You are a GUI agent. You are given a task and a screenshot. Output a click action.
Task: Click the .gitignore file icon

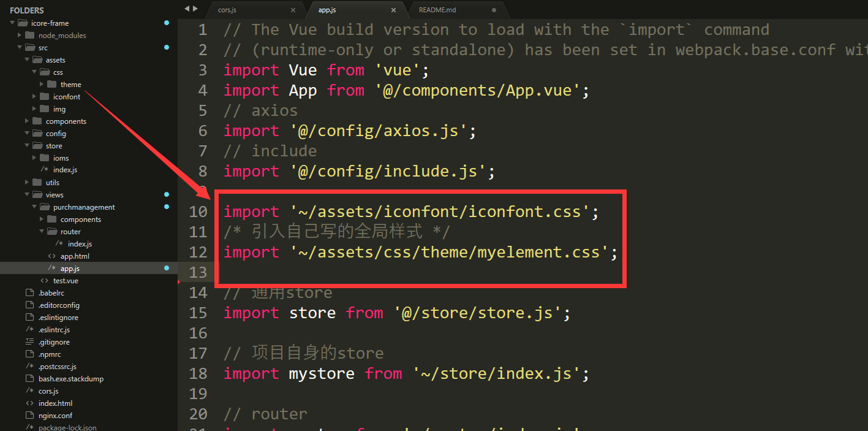click(29, 342)
